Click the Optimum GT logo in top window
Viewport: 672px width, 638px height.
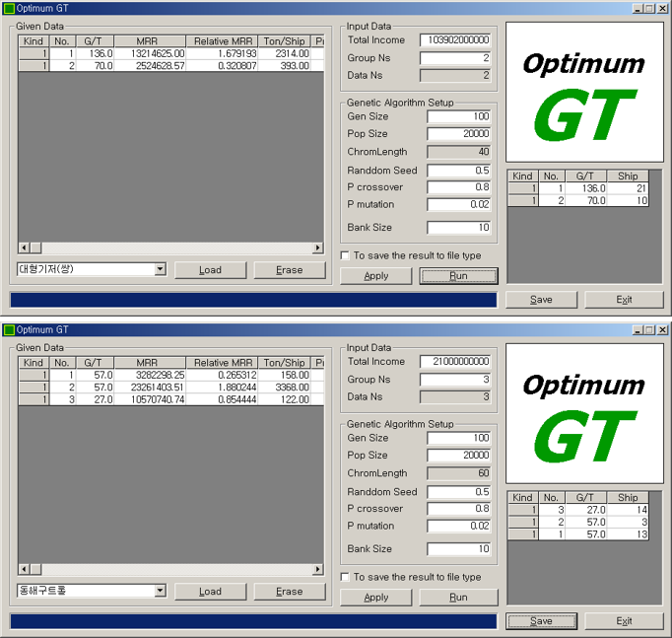click(x=584, y=92)
